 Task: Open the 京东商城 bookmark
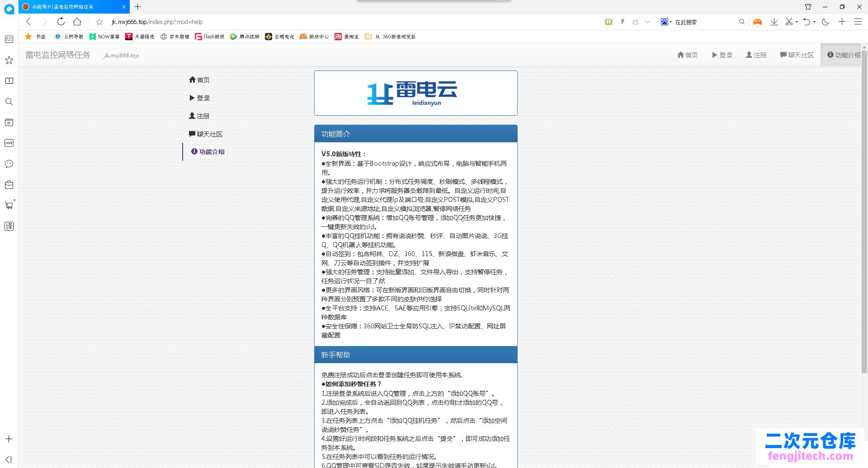coord(175,37)
